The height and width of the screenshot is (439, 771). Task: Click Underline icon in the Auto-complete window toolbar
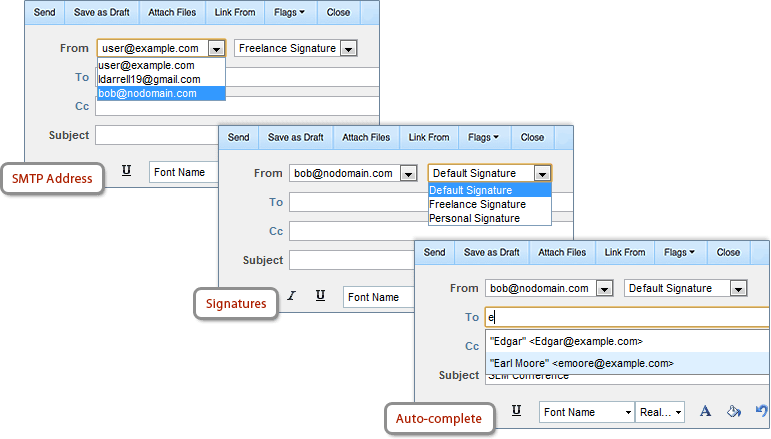click(516, 411)
